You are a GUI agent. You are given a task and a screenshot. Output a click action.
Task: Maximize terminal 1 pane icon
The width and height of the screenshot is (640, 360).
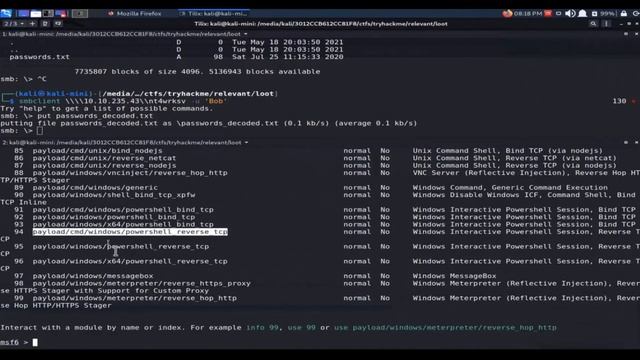tap(626, 34)
